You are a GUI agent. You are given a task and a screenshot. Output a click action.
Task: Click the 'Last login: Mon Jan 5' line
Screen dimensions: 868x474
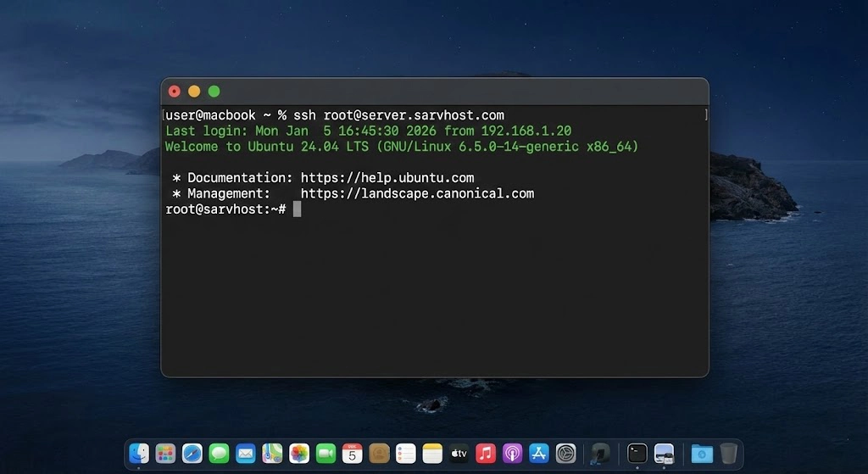point(368,131)
